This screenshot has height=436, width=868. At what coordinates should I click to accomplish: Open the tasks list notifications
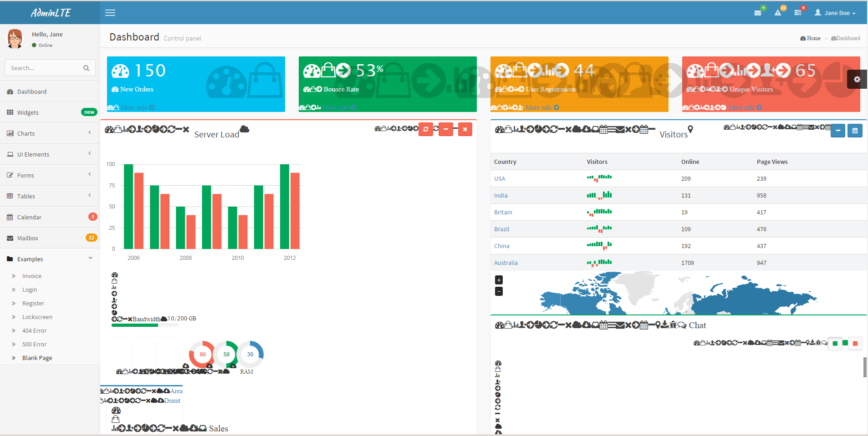[798, 13]
